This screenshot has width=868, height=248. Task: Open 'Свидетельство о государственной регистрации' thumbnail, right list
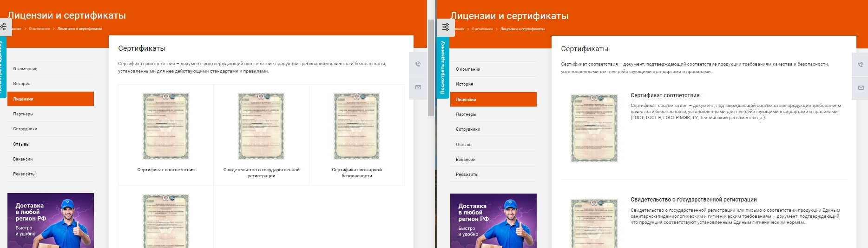[594, 223]
